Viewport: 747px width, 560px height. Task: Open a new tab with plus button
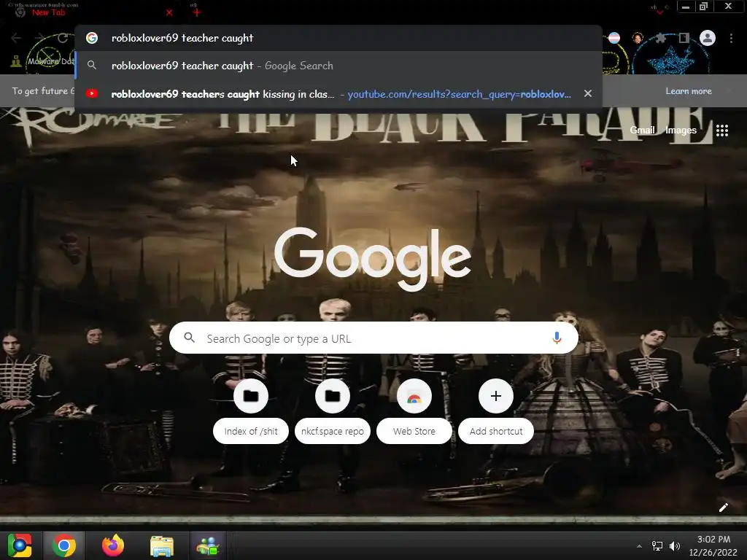pos(196,12)
